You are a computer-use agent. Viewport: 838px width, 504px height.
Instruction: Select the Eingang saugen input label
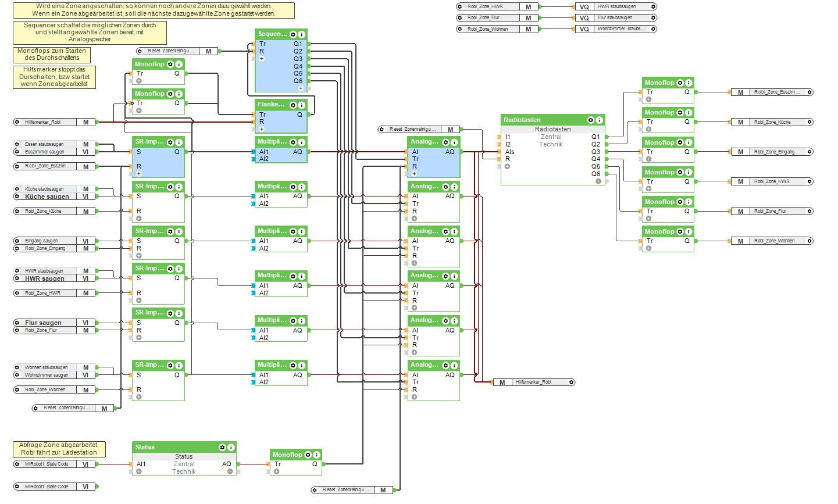tap(41, 241)
